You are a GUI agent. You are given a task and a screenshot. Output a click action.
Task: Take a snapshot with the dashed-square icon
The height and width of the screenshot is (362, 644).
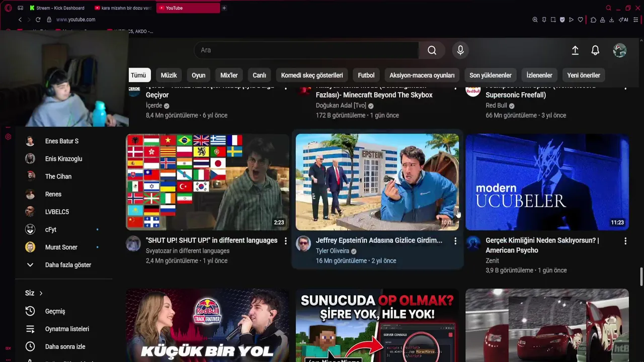[553, 20]
